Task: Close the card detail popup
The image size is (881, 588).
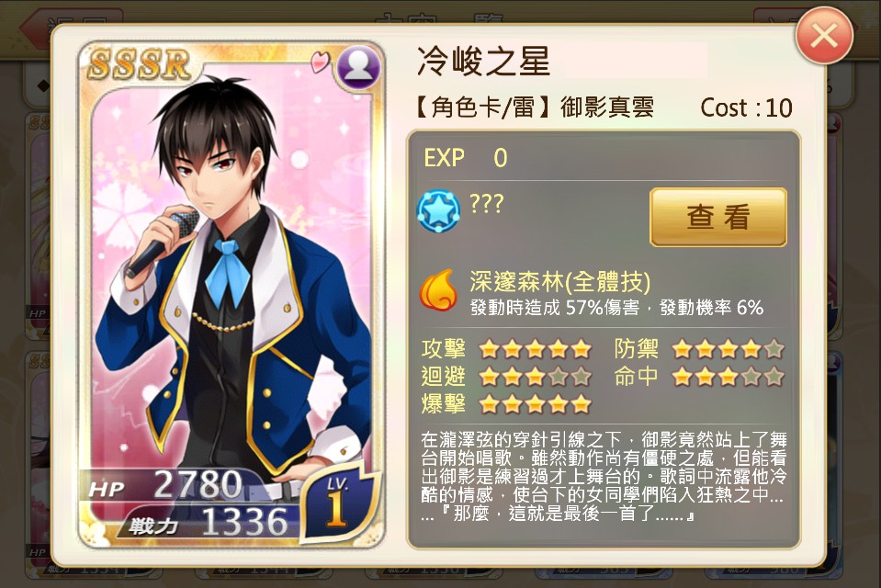Action: [824, 36]
